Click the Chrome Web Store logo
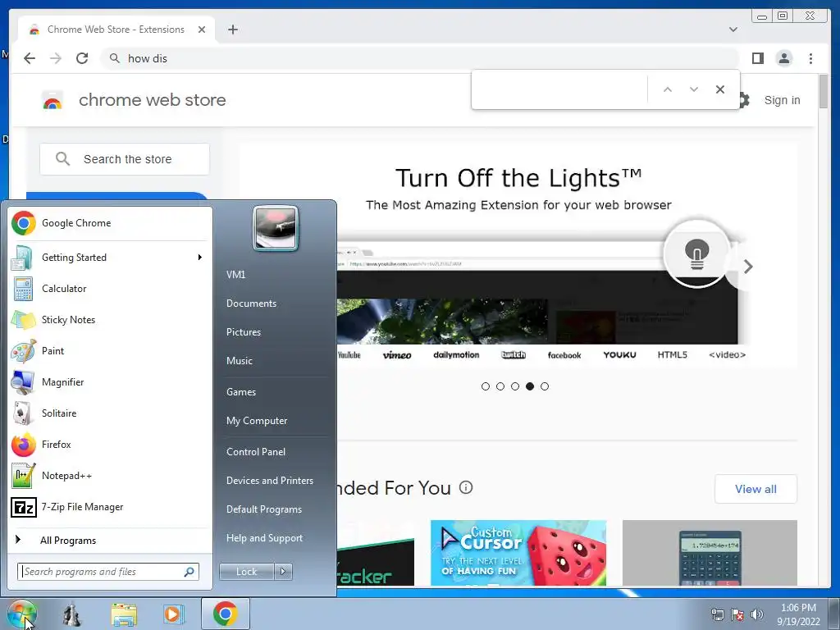The width and height of the screenshot is (840, 630). click(x=52, y=100)
